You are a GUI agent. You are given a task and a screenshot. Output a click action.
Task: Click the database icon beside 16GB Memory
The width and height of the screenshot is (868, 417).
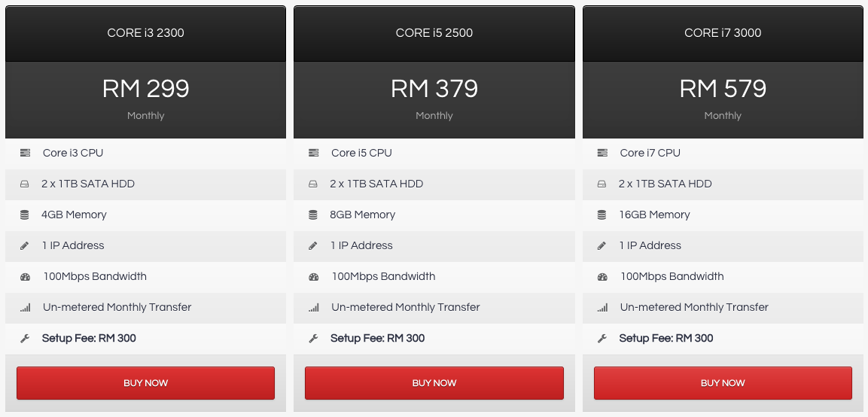coord(602,215)
